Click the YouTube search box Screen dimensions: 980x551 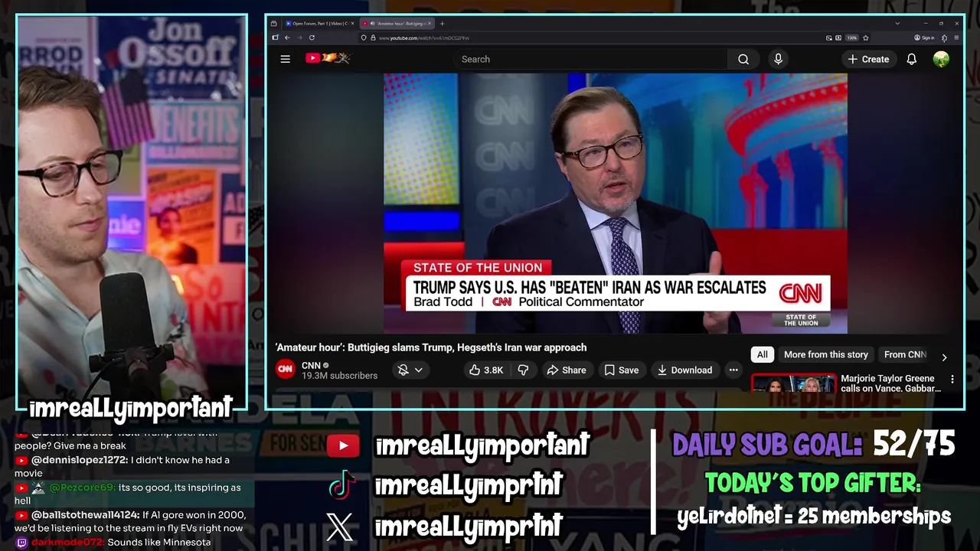point(590,59)
